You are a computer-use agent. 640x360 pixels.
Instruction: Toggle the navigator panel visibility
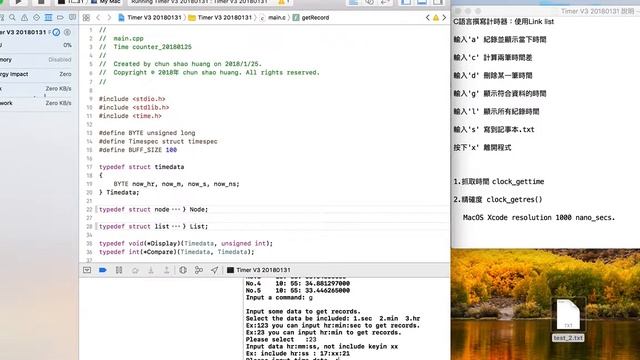(x=406, y=2)
